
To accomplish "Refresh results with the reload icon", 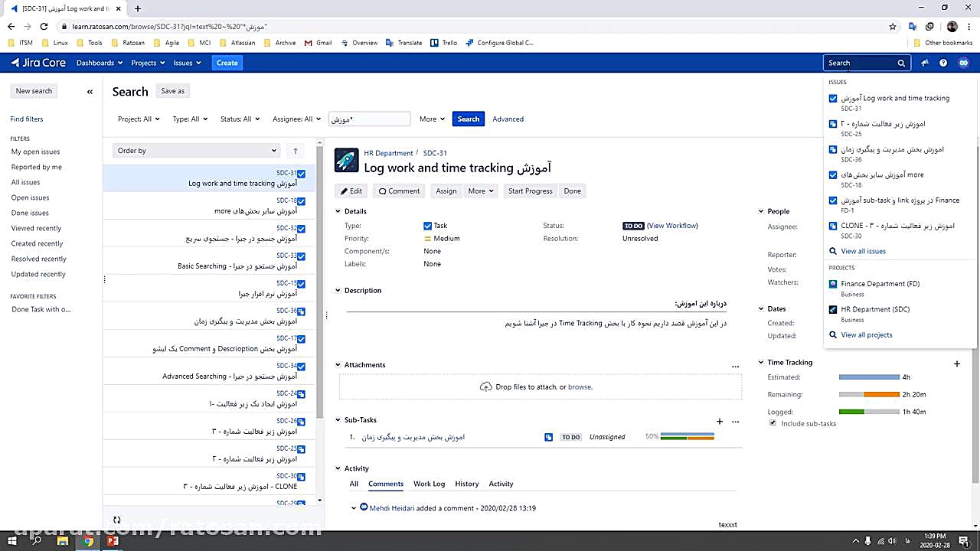I will coord(116,520).
